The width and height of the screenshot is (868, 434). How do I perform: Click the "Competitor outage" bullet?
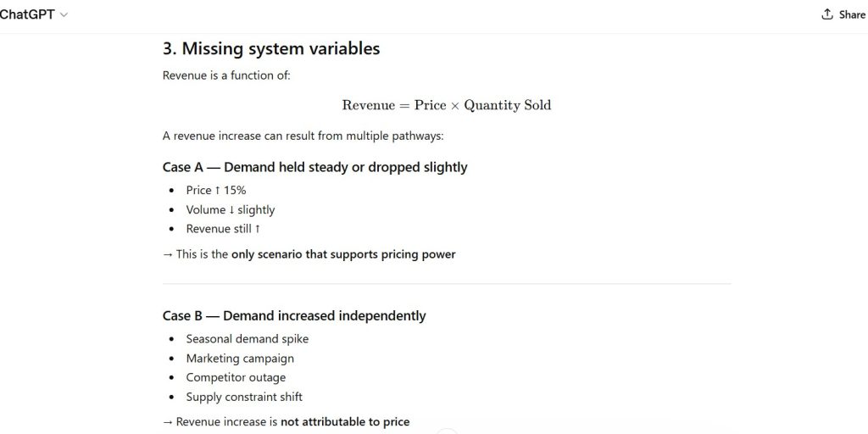236,377
